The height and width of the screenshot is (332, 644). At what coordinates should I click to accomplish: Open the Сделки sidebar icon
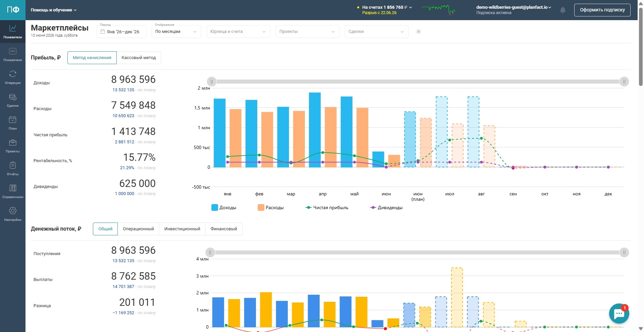pos(13,100)
